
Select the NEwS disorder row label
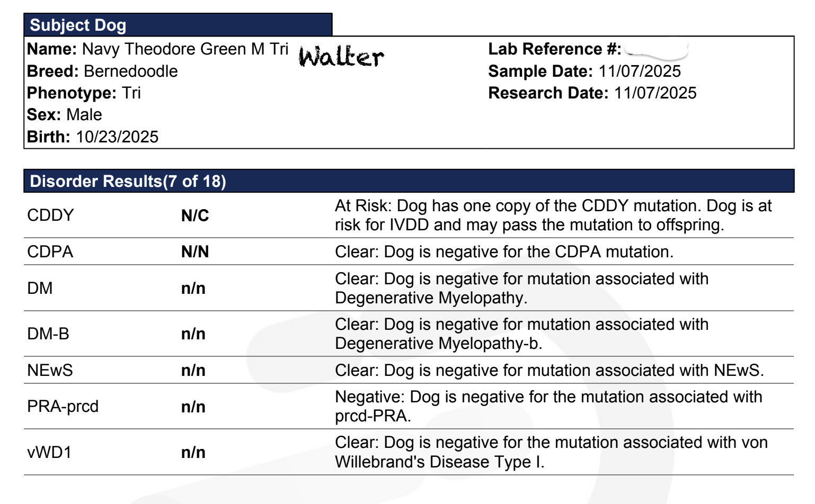point(50,370)
